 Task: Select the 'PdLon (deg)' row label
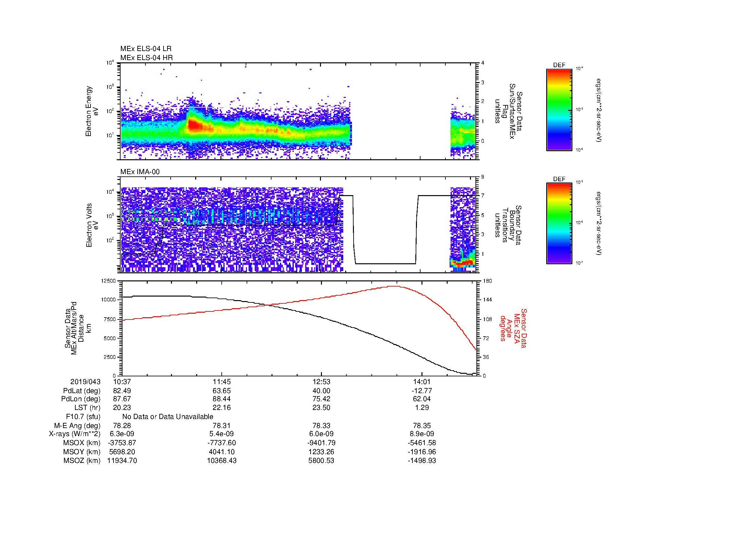coord(81,399)
